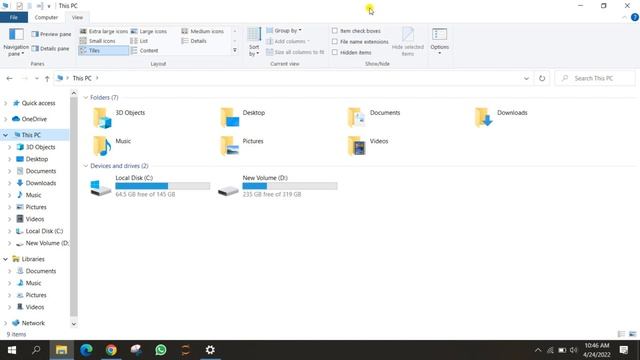640x360 pixels.
Task: Open Settings gear on taskbar
Action: pos(210,350)
